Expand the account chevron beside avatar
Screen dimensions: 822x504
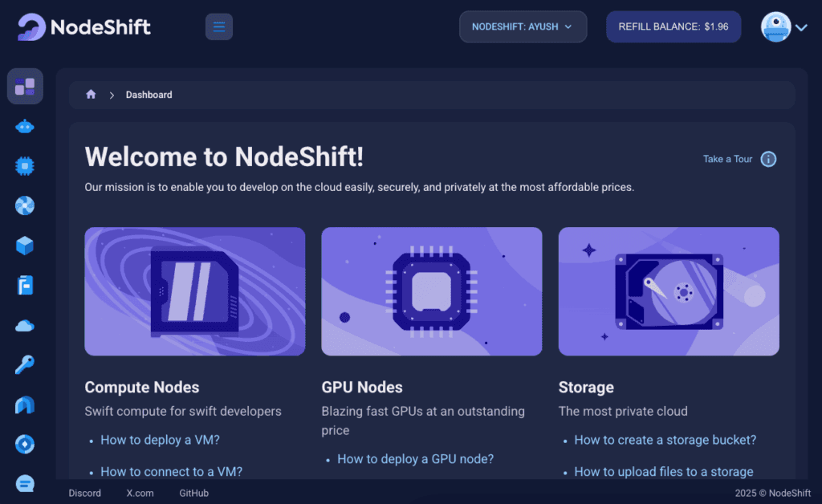(x=801, y=27)
